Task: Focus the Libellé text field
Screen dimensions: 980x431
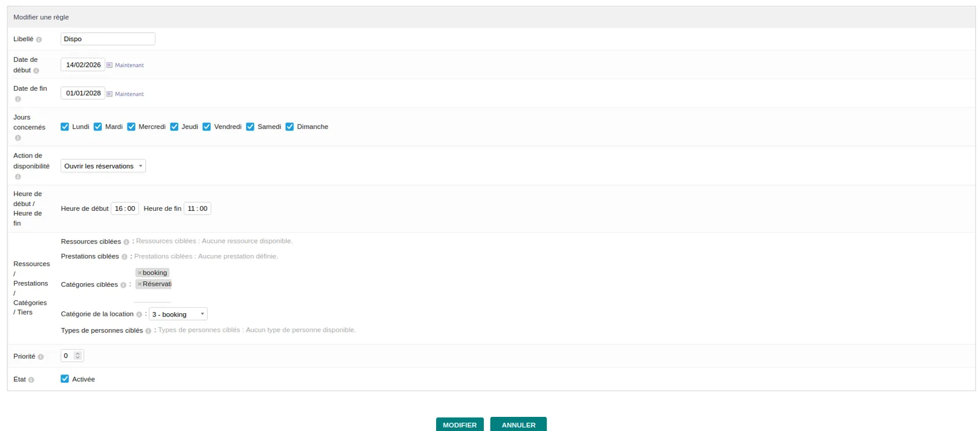Action: coord(108,39)
